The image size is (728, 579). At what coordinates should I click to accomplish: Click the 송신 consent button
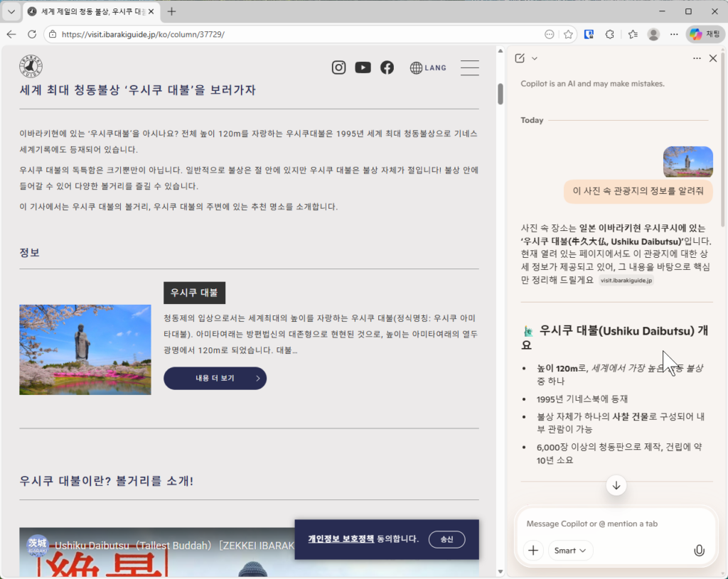point(446,539)
